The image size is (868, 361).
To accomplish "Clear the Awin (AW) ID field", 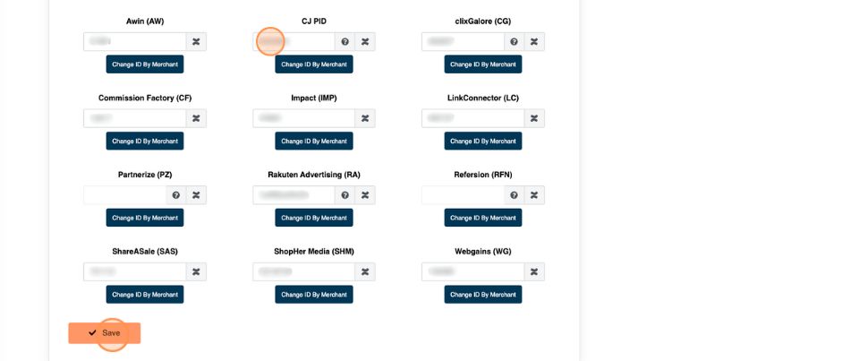I will 196,41.
